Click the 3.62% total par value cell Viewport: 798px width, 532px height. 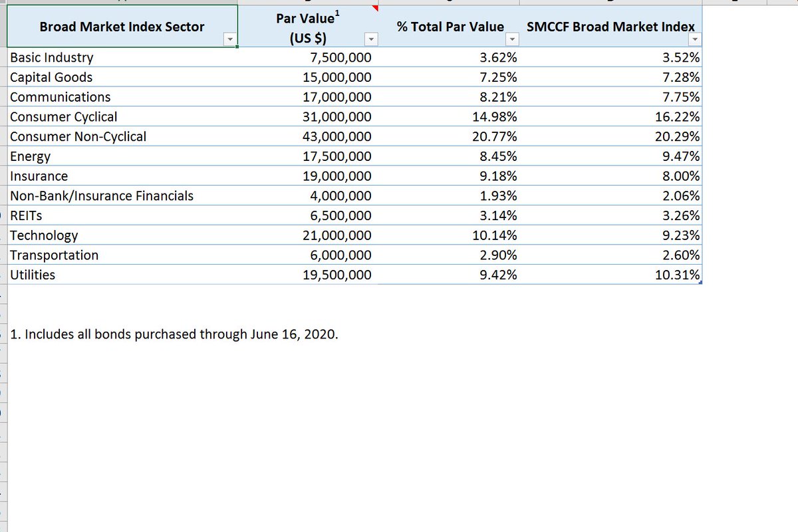(448, 58)
